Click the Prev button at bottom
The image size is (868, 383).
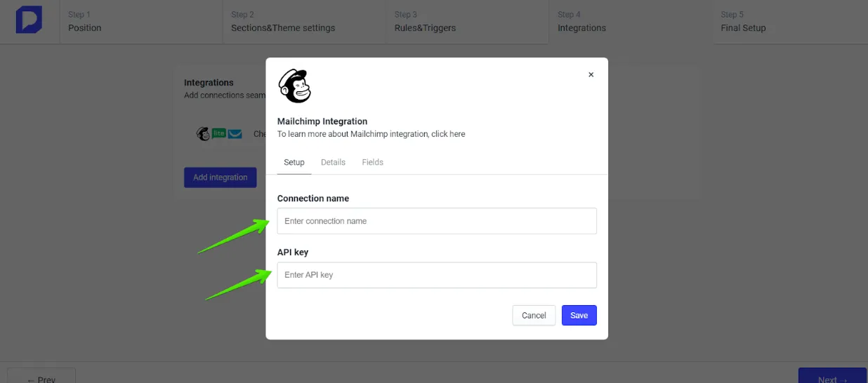click(41, 375)
